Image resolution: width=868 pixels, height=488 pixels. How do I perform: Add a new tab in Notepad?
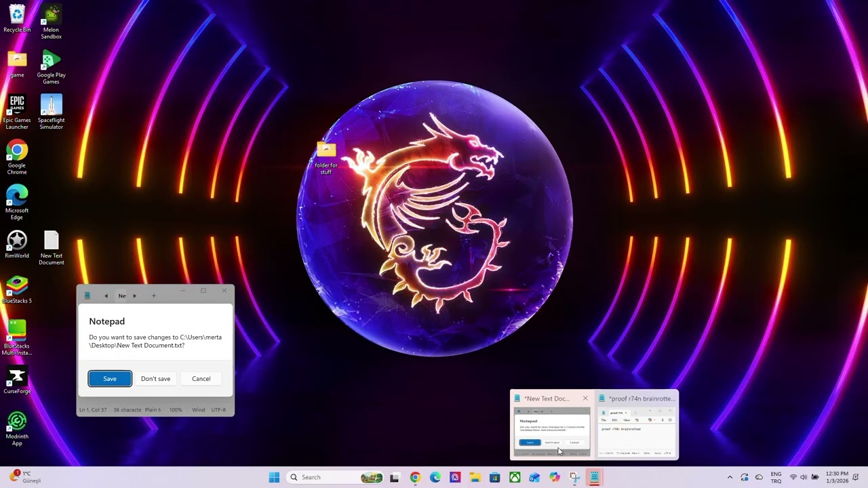[x=154, y=296]
